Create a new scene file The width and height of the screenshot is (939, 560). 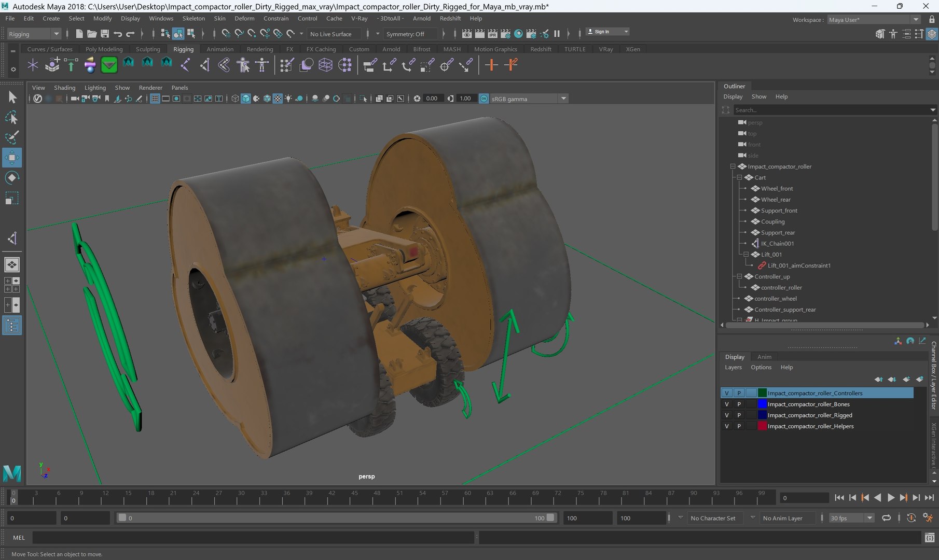tap(79, 34)
